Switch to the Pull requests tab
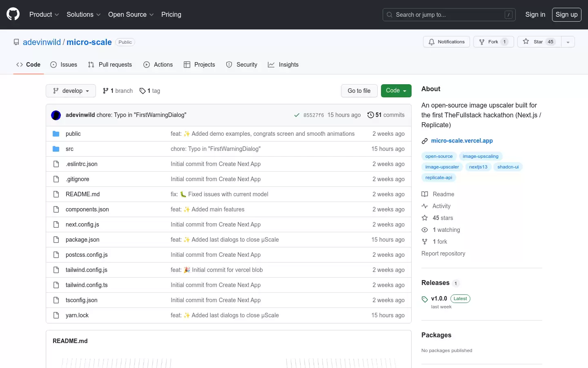This screenshot has width=588, height=368. tap(110, 65)
